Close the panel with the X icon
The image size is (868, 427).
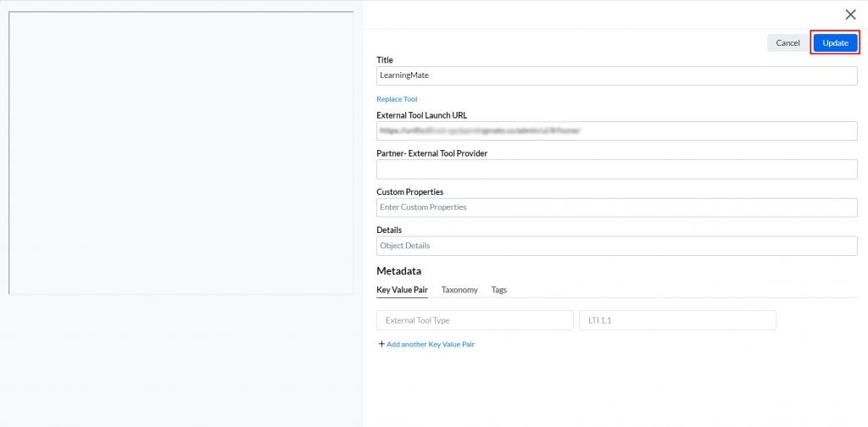850,15
